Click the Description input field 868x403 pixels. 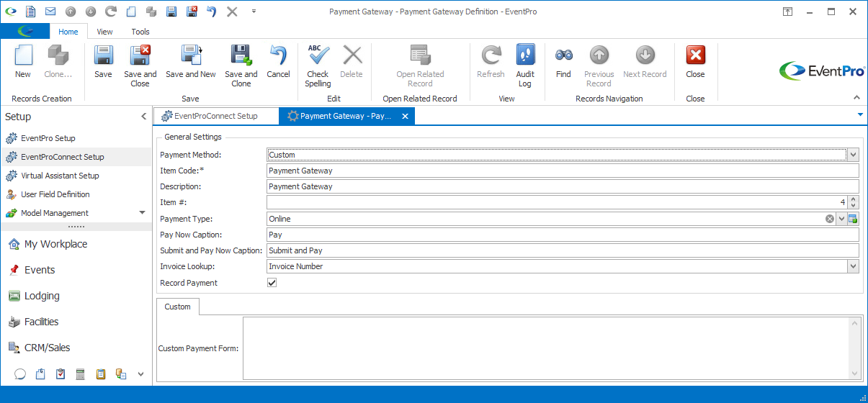pyautogui.click(x=563, y=186)
